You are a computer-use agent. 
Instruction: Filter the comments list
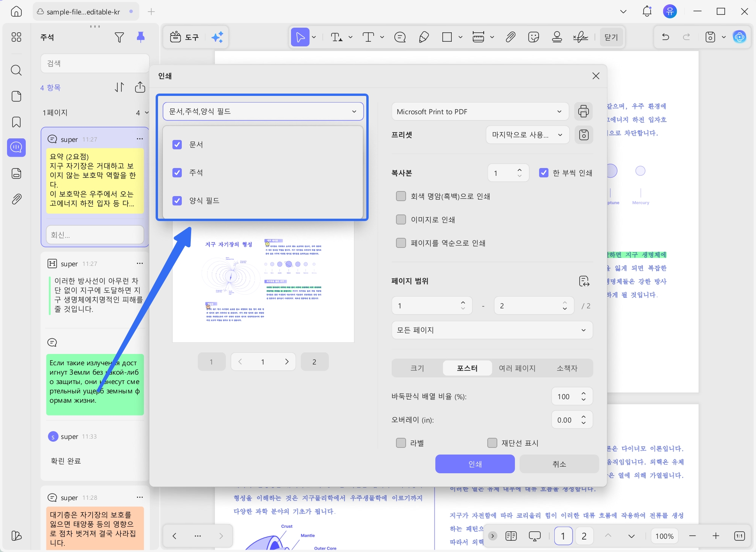[119, 37]
